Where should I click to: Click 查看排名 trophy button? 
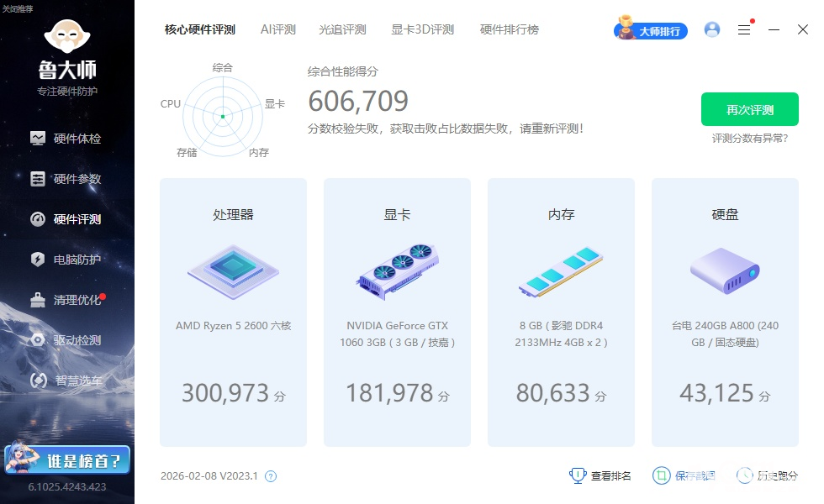point(601,475)
